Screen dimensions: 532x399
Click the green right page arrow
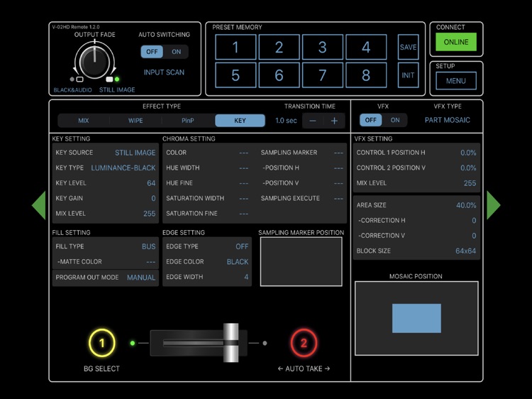point(493,205)
